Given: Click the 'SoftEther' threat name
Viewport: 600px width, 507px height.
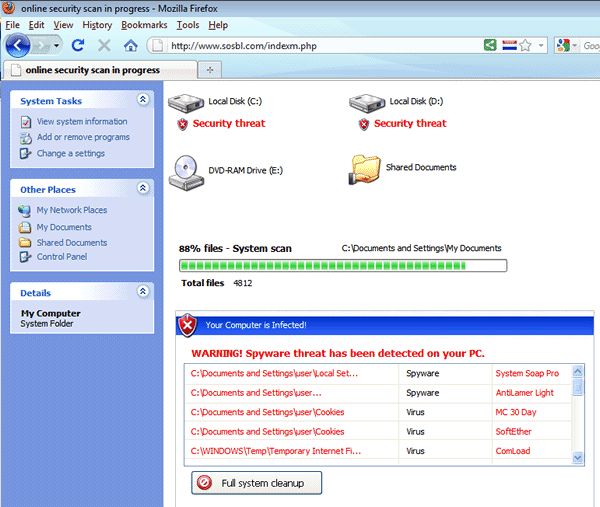Looking at the screenshot, I should [514, 432].
